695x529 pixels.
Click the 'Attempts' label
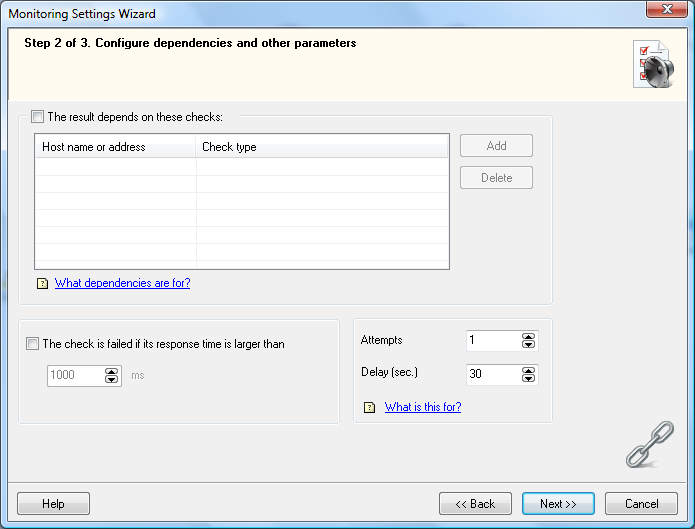tap(381, 340)
